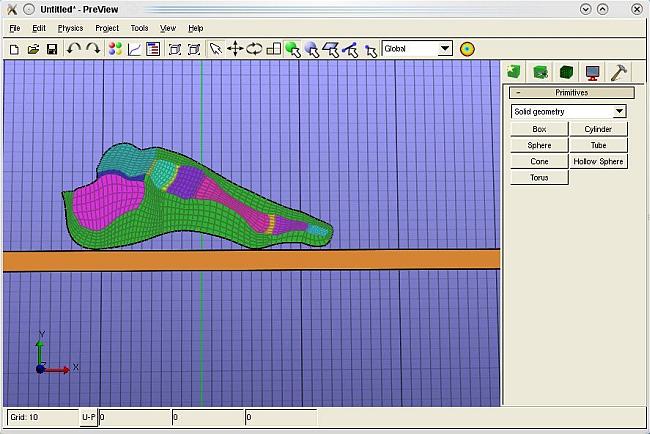Open the Tools menu
The height and width of the screenshot is (434, 650).
[139, 28]
